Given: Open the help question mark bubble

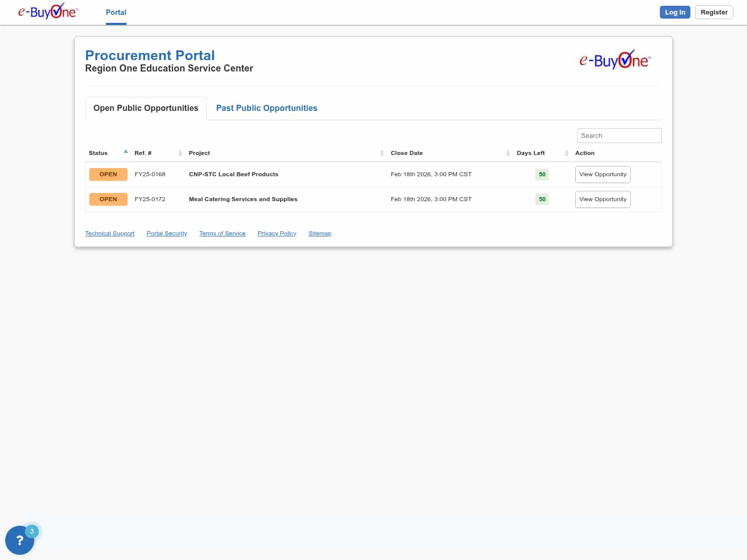Looking at the screenshot, I should [x=20, y=540].
